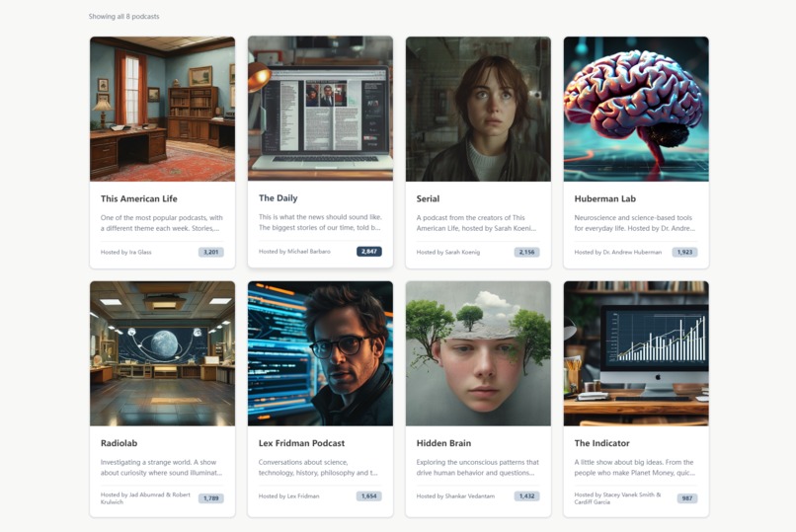
Task: Open The Indicator chart cover image
Action: [636, 353]
